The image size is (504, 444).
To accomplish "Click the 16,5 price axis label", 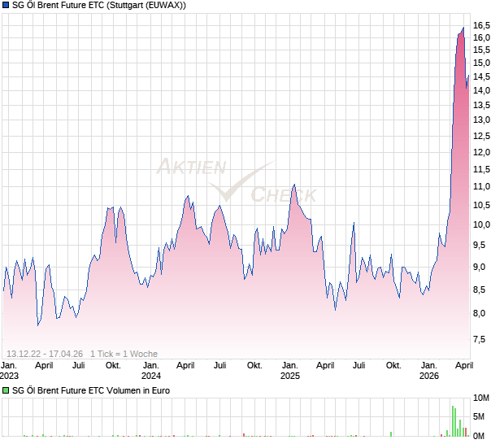I will (x=482, y=26).
